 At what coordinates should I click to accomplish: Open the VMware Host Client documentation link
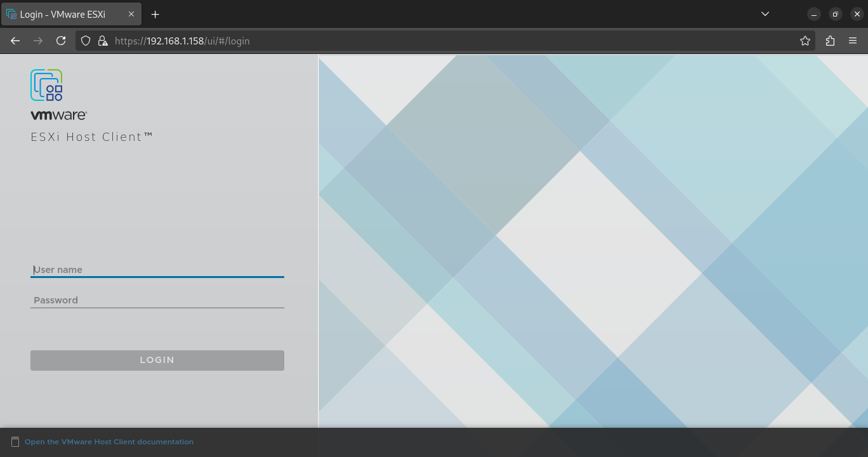coord(109,442)
